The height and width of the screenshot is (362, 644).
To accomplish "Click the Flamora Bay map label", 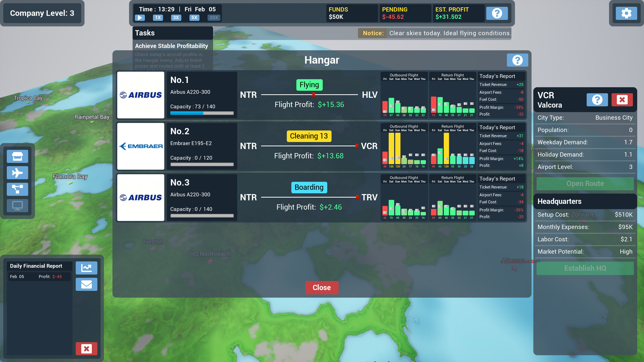I will 70,176.
